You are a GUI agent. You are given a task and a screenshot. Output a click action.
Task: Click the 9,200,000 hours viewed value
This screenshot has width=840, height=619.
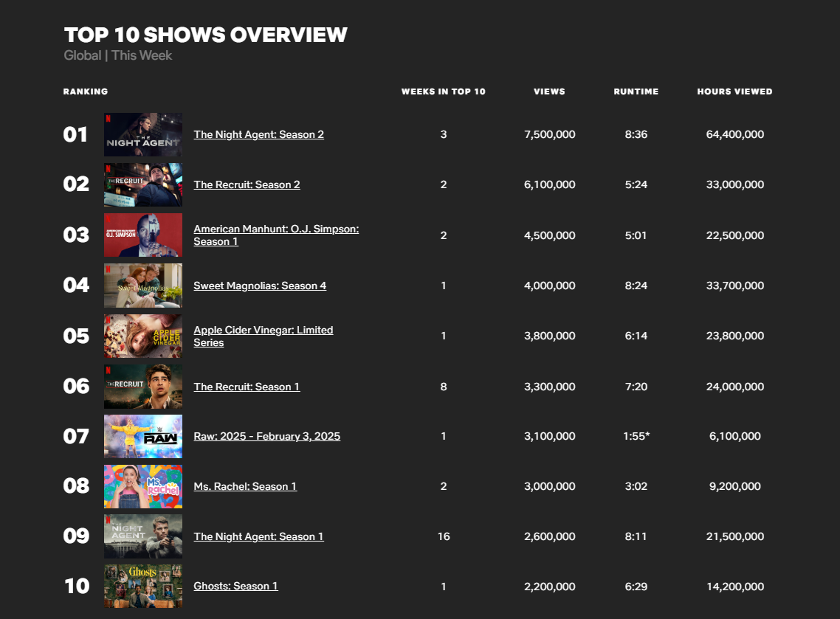[735, 486]
